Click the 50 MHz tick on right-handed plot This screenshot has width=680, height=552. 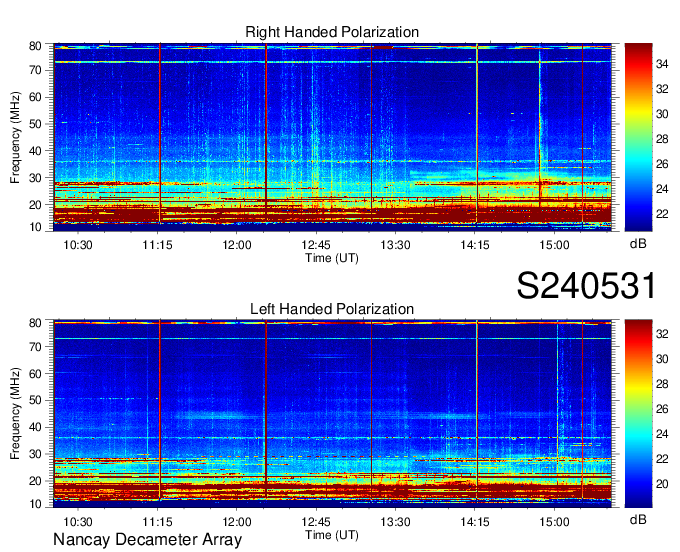(36, 124)
